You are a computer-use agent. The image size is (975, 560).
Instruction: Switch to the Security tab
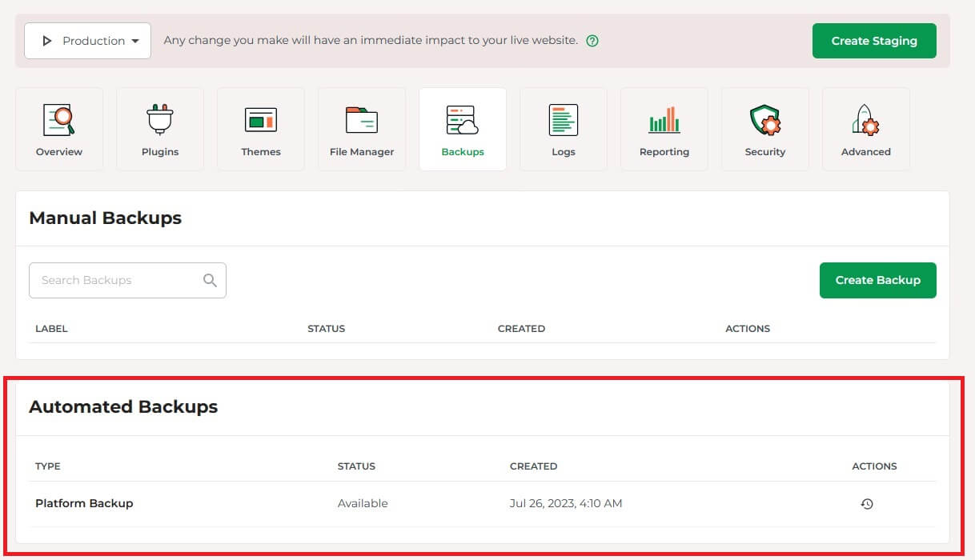click(x=764, y=129)
